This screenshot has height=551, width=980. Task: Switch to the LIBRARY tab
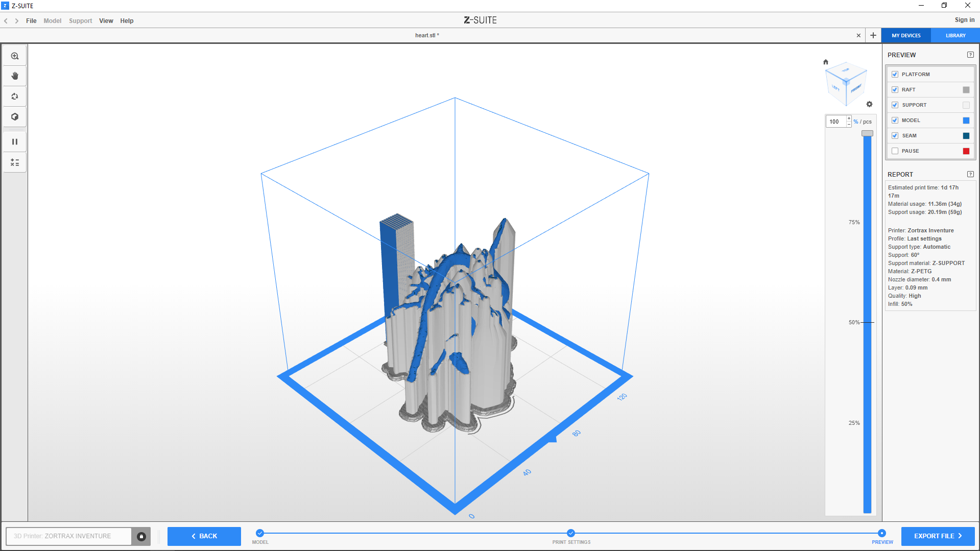point(955,35)
